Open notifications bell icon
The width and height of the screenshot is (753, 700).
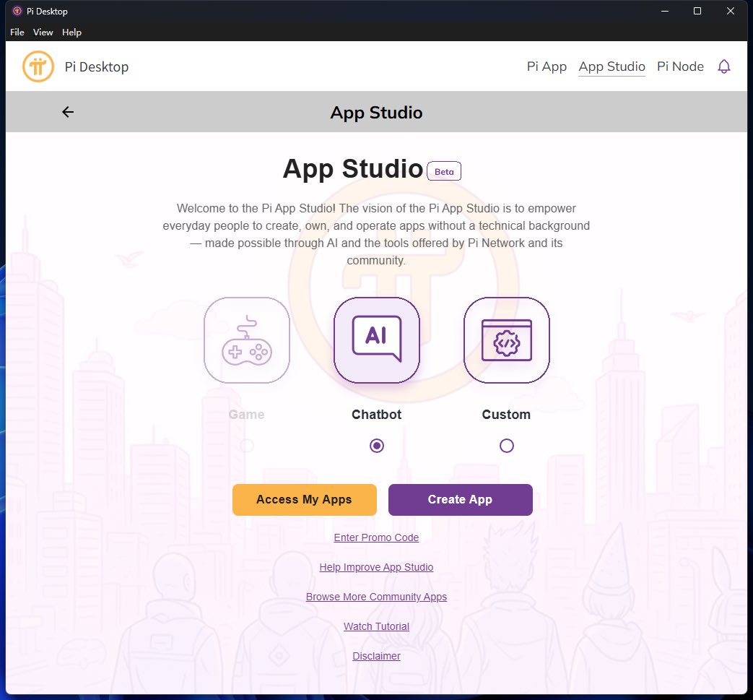723,66
